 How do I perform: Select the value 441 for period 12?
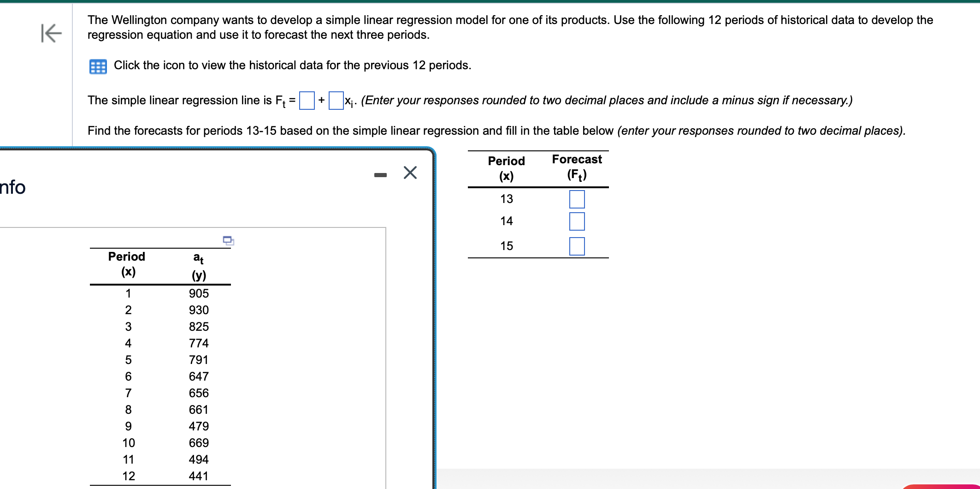[x=199, y=476]
